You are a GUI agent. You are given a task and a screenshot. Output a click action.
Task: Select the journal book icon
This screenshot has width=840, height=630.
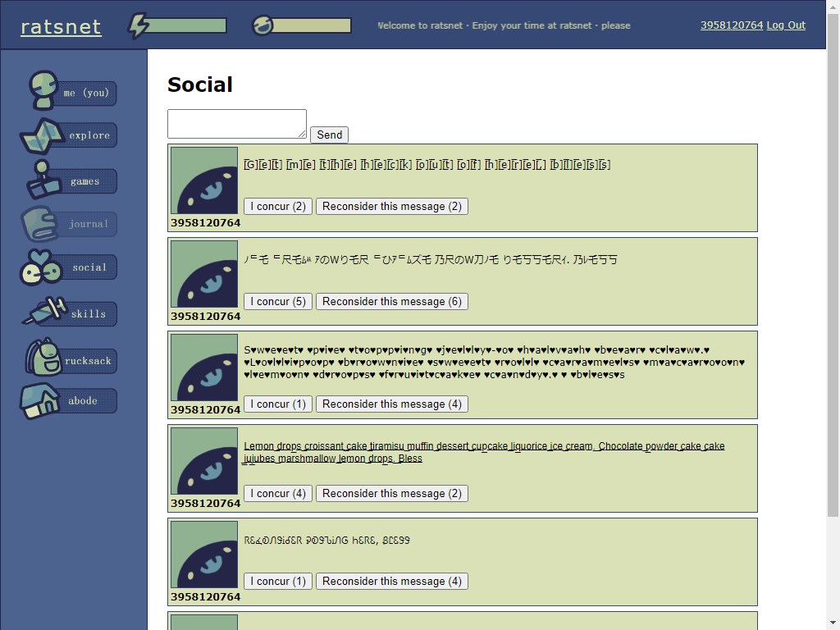coord(39,223)
